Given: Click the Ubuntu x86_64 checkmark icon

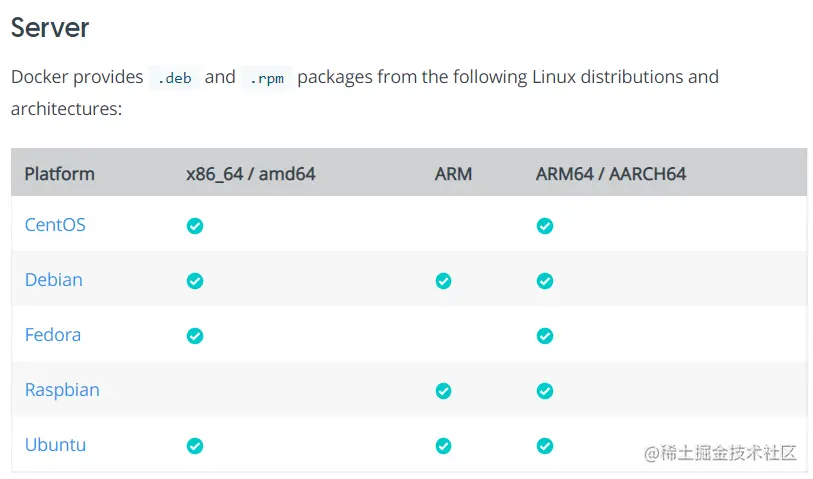Looking at the screenshot, I should 195,446.
